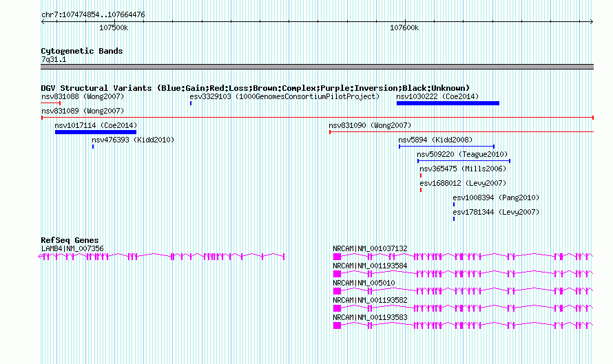Open variant esv1781344 (Levy2007) label

496,212
